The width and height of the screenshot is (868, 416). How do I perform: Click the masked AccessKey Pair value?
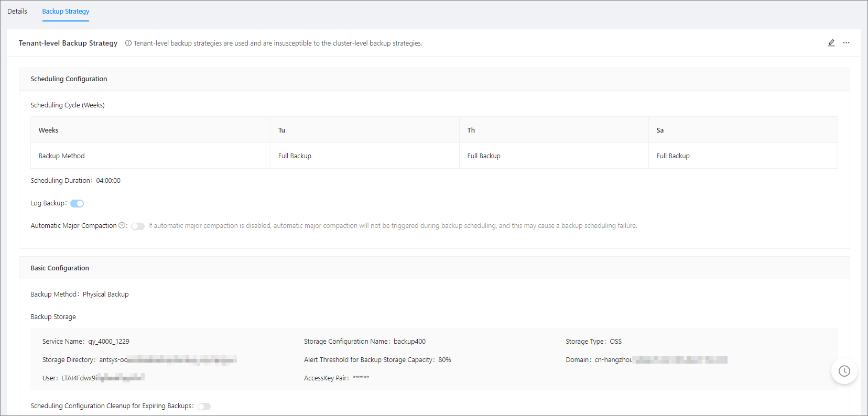click(x=361, y=378)
